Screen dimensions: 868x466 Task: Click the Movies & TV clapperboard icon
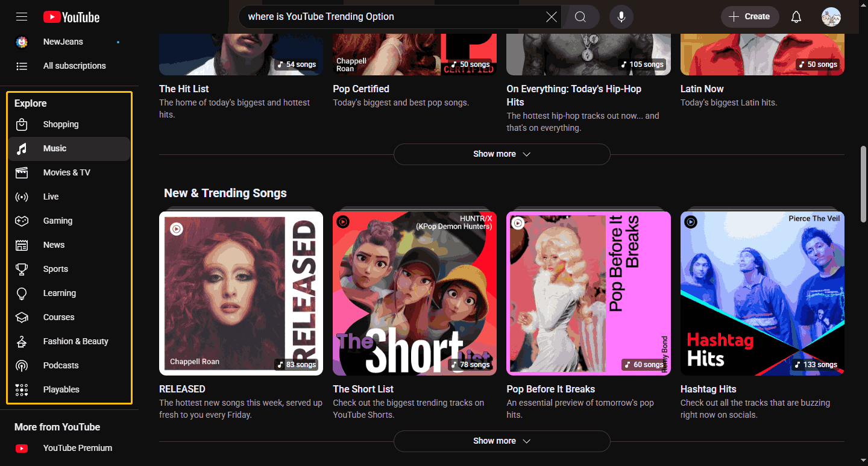pyautogui.click(x=22, y=172)
